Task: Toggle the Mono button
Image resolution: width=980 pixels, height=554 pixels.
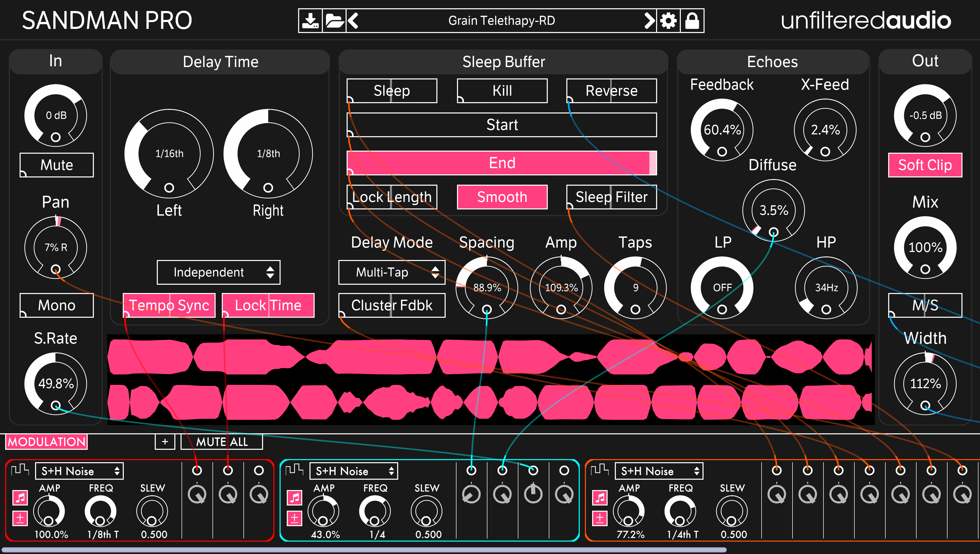Action: point(57,305)
